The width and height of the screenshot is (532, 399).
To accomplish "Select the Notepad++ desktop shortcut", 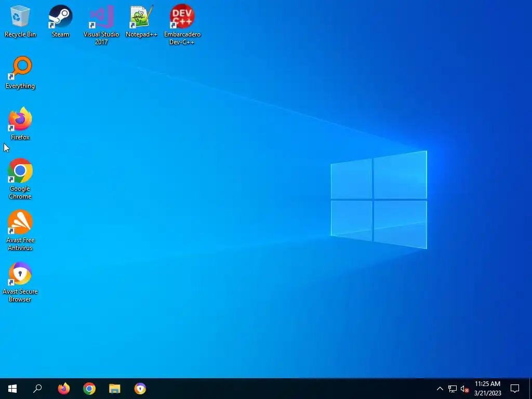I will 141,21.
